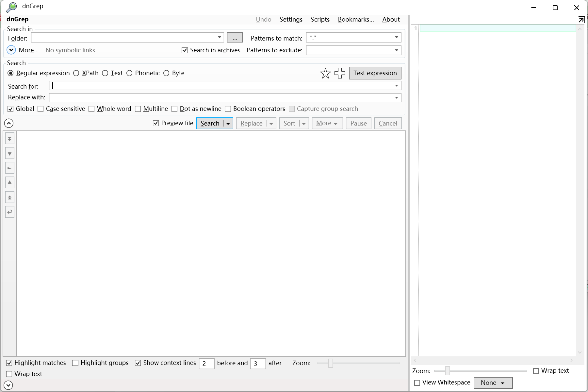Add a new bookmark using the plus icon
This screenshot has width=588, height=392.
[x=340, y=73]
